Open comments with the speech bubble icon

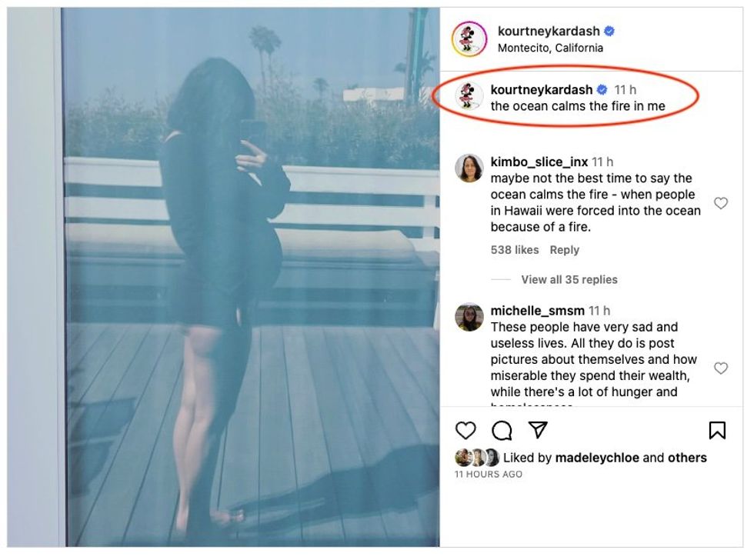point(502,430)
